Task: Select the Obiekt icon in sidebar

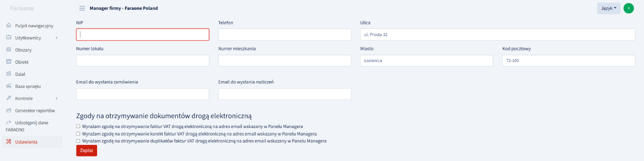Action: pyautogui.click(x=9, y=62)
